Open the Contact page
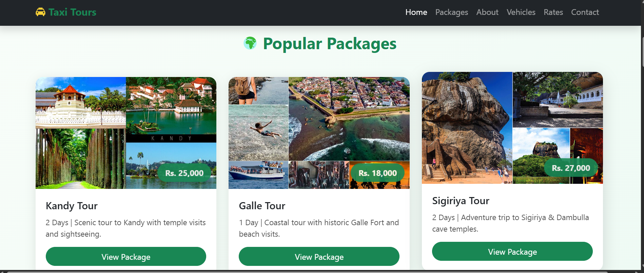This screenshot has height=273, width=644. tap(585, 12)
